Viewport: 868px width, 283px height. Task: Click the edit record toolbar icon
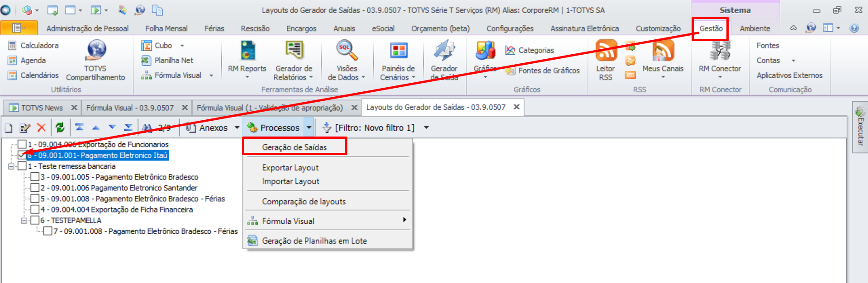pos(25,128)
